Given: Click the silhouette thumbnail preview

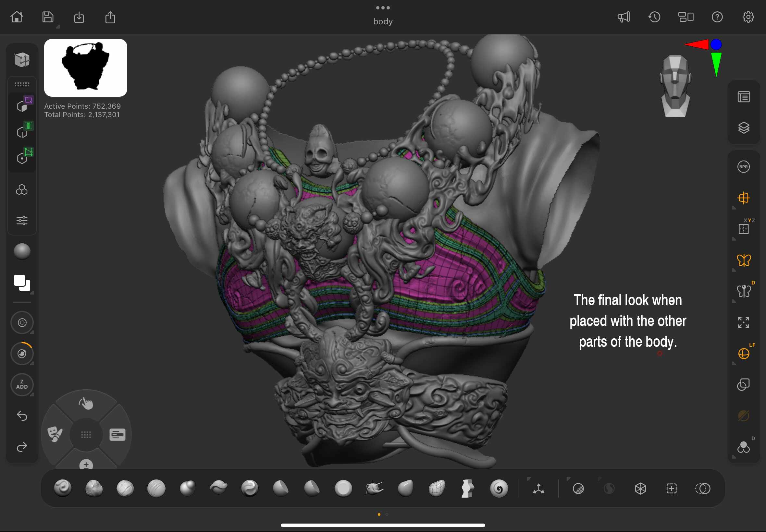Looking at the screenshot, I should tap(85, 68).
